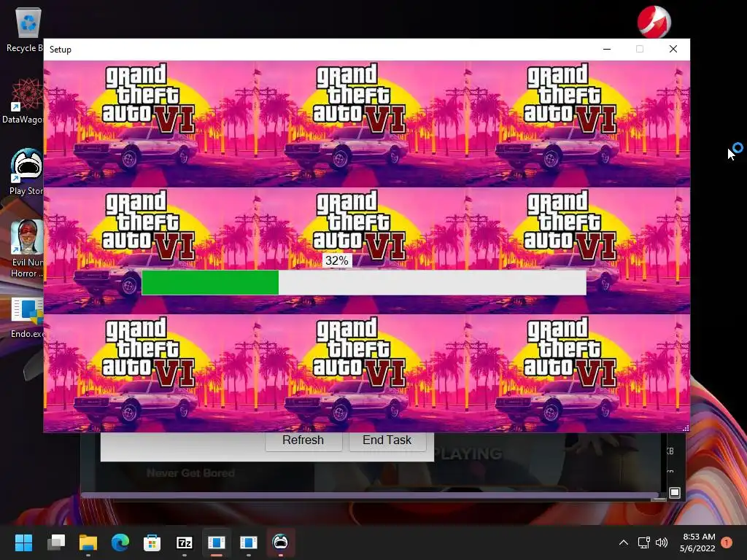The width and height of the screenshot is (747, 560).
Task: Minimize the Setup window
Action: pyautogui.click(x=607, y=49)
